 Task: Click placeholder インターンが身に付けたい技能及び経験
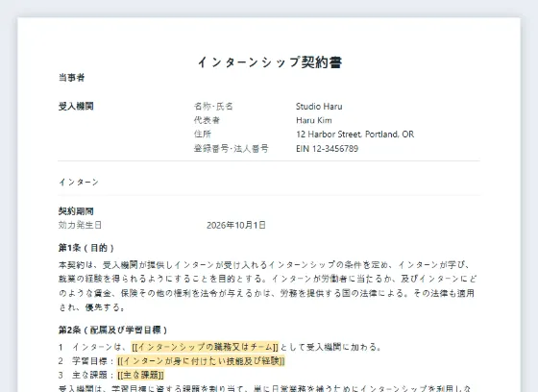tap(201, 361)
